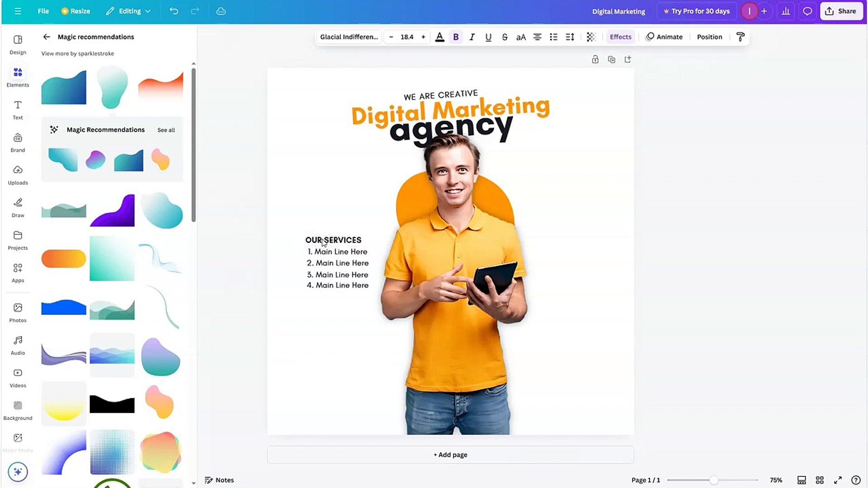Open the Editing mode dropdown
Screen dimensions: 868x488
coord(128,11)
